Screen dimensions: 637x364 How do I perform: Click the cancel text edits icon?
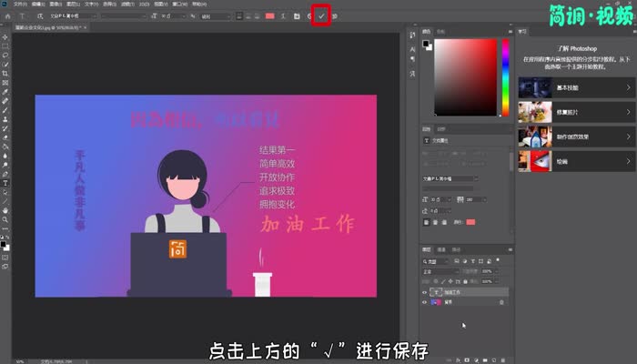[309, 15]
